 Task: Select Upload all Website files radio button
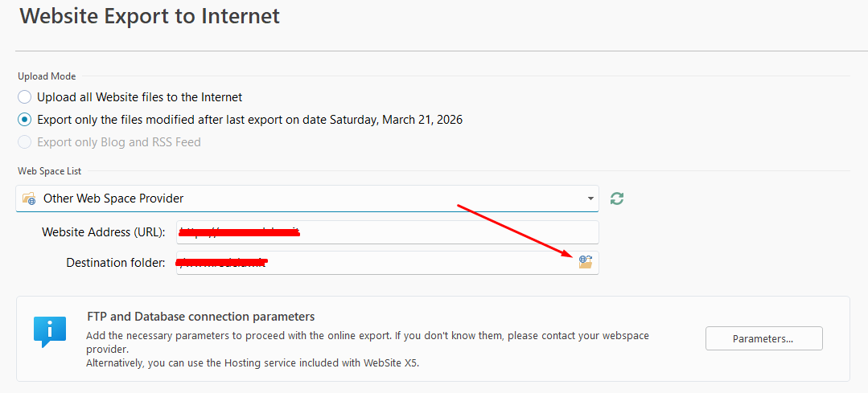pos(25,97)
